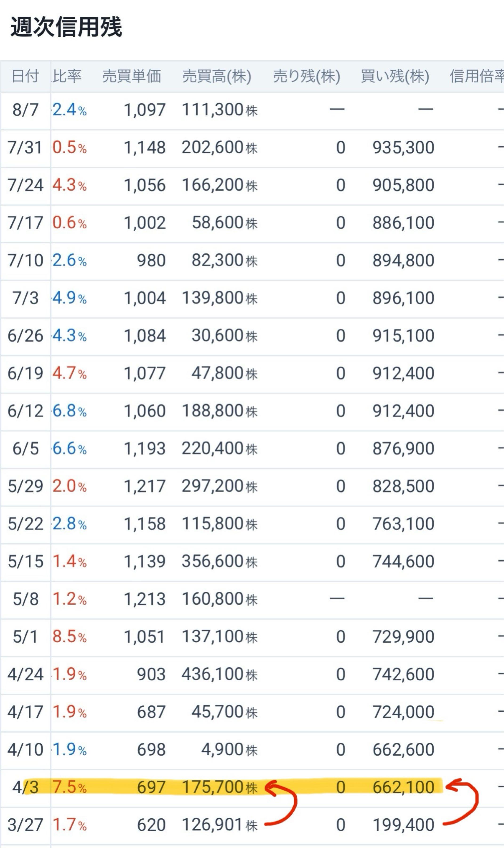Image resolution: width=504 pixels, height=848 pixels.
Task: Click the 935,300 buy balance value
Action: tap(403, 148)
